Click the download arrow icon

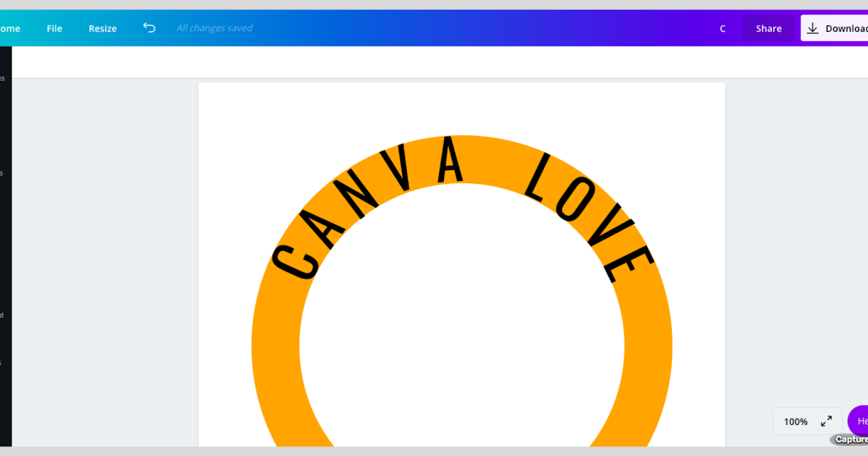coord(813,28)
